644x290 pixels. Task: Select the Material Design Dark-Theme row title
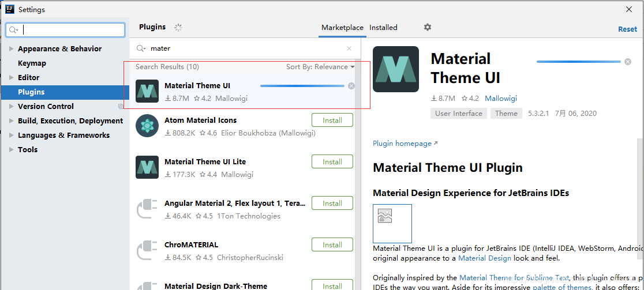tap(216, 286)
